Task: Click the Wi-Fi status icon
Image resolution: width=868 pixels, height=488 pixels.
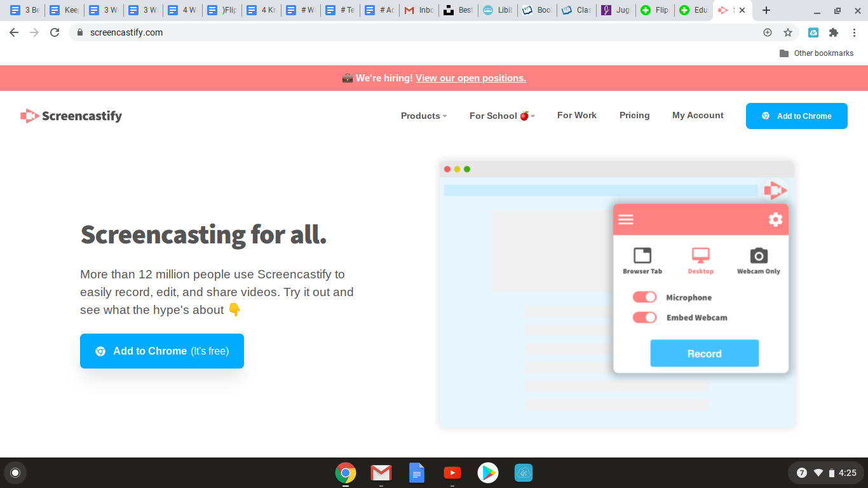Action: click(x=818, y=473)
